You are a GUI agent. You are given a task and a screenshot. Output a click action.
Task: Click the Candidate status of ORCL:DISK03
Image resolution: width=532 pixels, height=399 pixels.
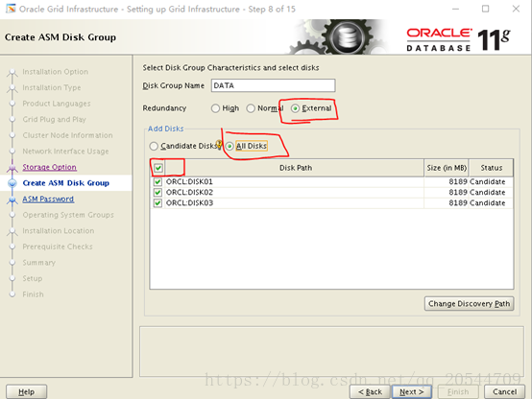488,203
